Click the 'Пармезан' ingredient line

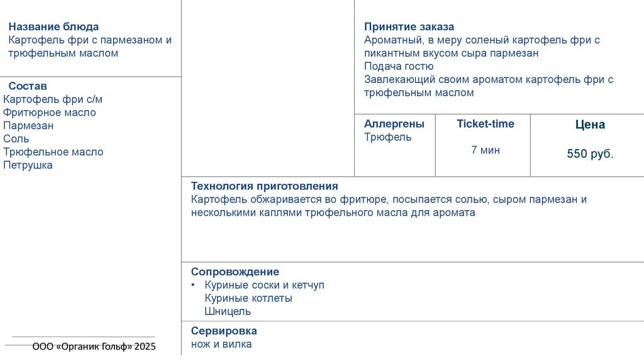[x=28, y=126]
